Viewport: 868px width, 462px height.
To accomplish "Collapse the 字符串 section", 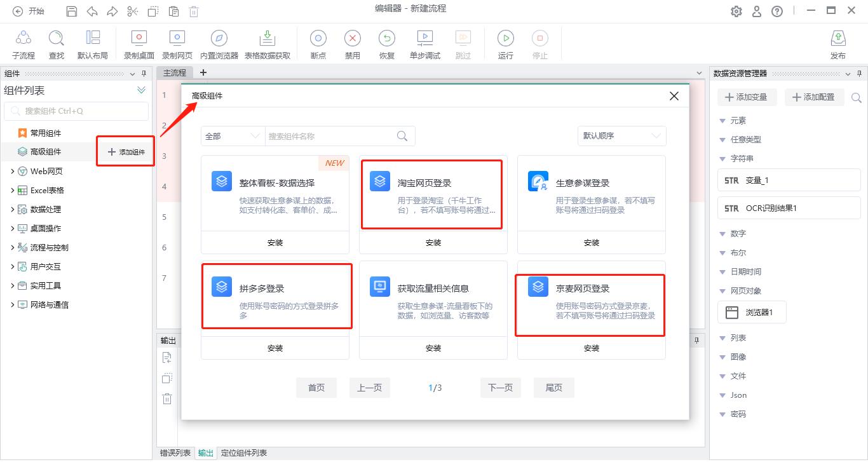I will point(722,159).
